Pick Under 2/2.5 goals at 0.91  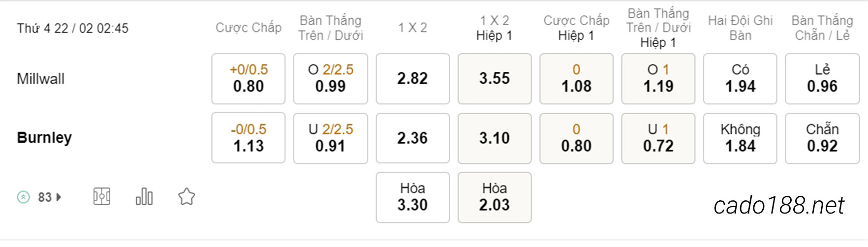[331, 138]
